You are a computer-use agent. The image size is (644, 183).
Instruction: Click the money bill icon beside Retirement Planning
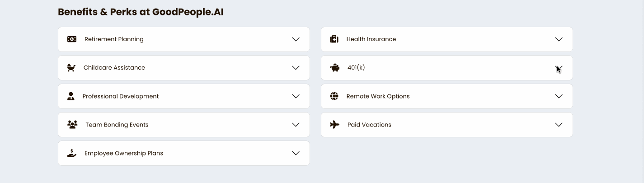[x=72, y=39]
